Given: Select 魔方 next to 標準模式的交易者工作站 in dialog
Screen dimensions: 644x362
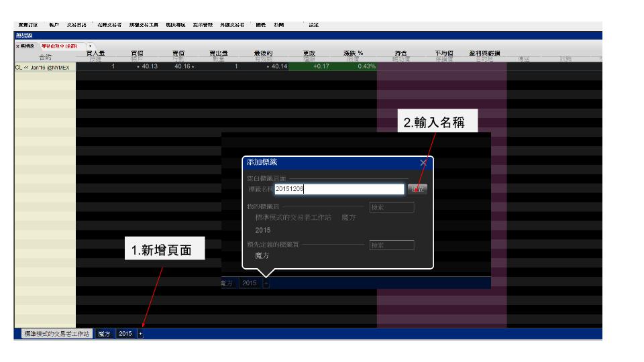Looking at the screenshot, I should 349,217.
